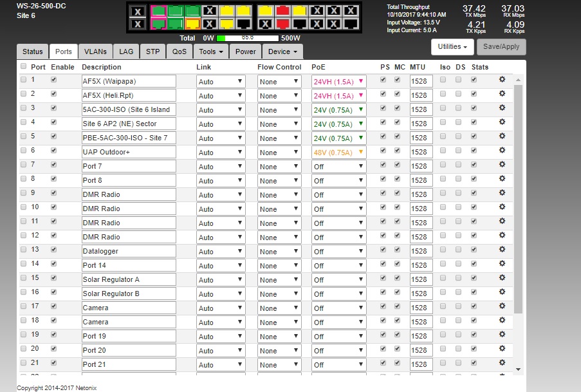Open gear settings for the UAP Outdoor+ port
This screenshot has height=392, width=581.
click(x=502, y=151)
